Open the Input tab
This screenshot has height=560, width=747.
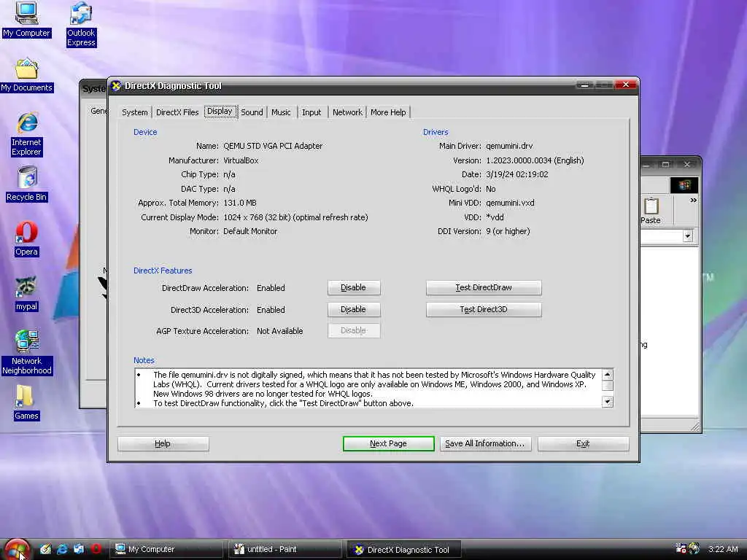coord(311,112)
